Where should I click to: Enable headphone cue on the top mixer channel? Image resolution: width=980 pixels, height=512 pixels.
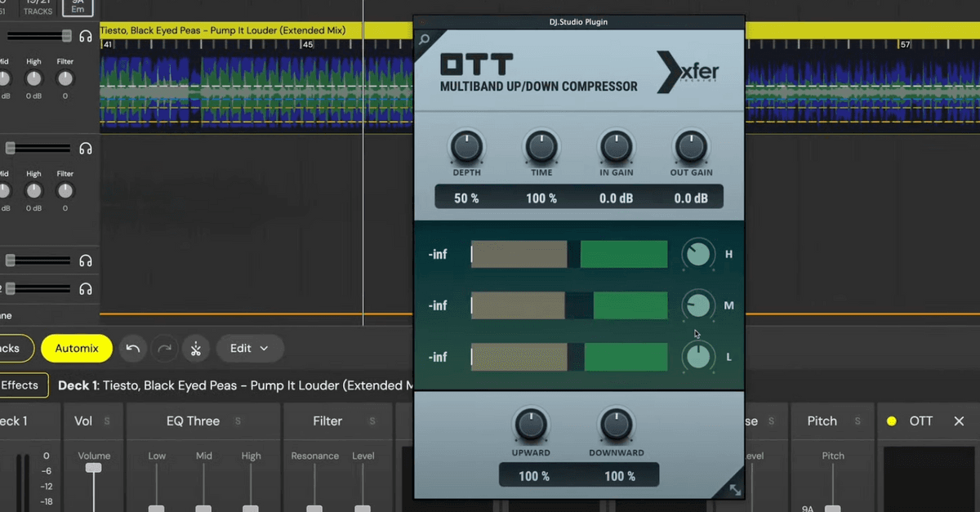click(x=85, y=36)
